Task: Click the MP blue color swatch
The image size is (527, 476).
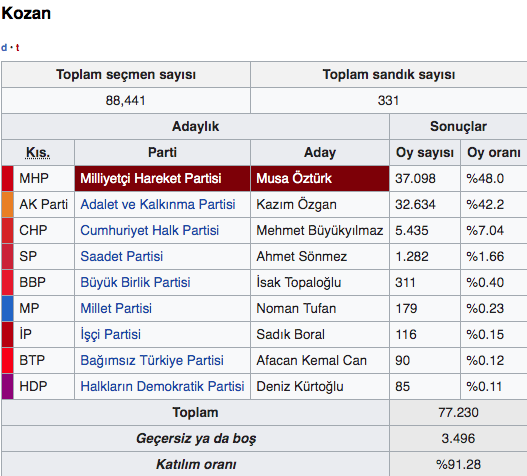Action: (x=7, y=309)
